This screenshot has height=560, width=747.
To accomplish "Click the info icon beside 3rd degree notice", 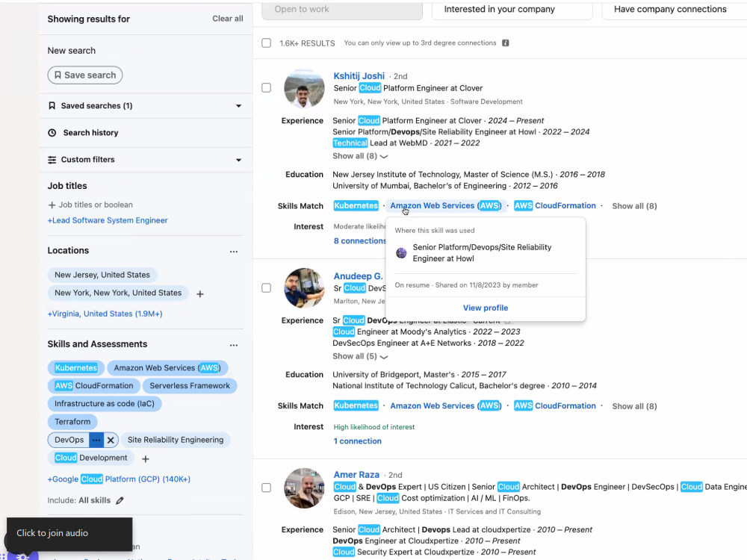I will 506,43.
